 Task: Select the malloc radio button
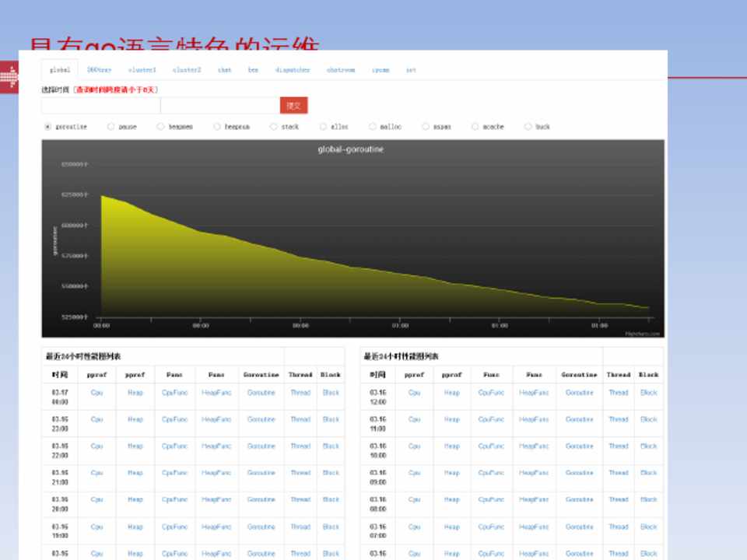373,127
